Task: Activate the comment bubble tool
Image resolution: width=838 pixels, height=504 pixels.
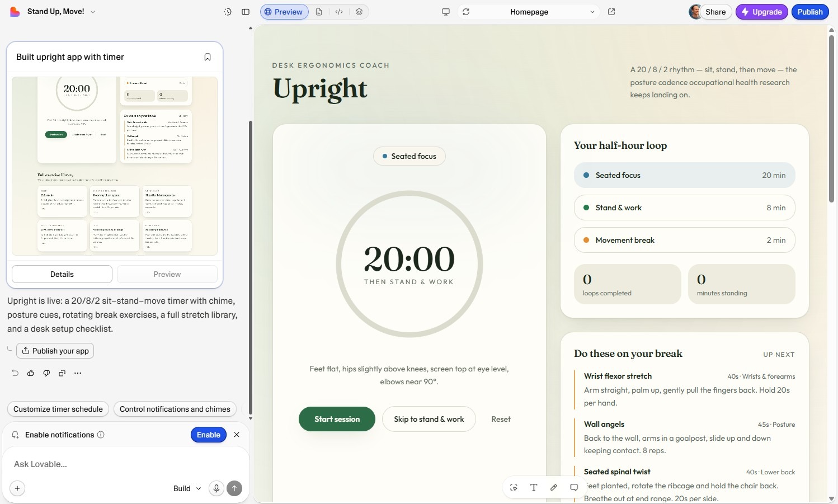Action: 574,487
